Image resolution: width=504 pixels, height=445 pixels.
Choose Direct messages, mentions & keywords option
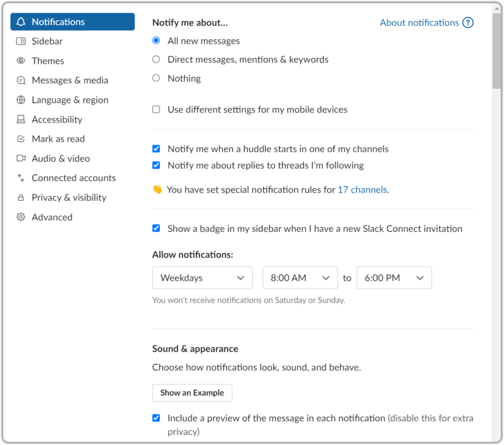click(x=156, y=59)
